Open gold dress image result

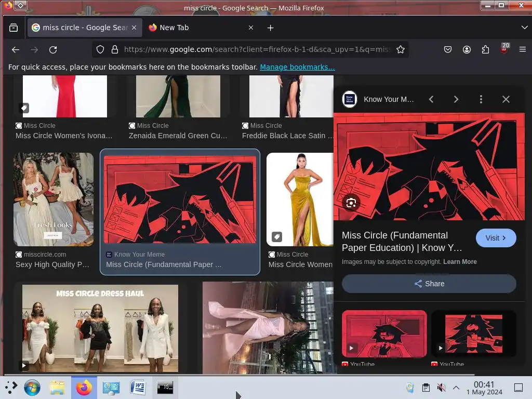coord(300,199)
